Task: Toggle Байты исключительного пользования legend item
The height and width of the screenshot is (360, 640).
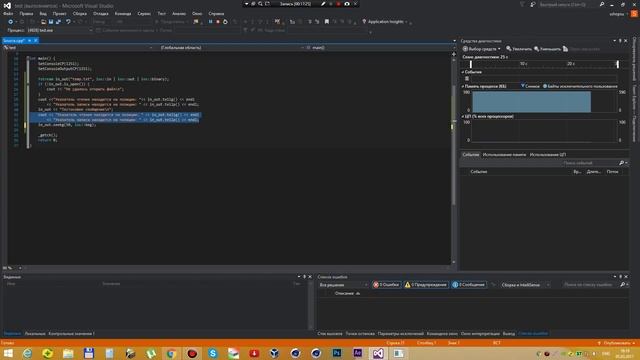Action: (x=580, y=86)
